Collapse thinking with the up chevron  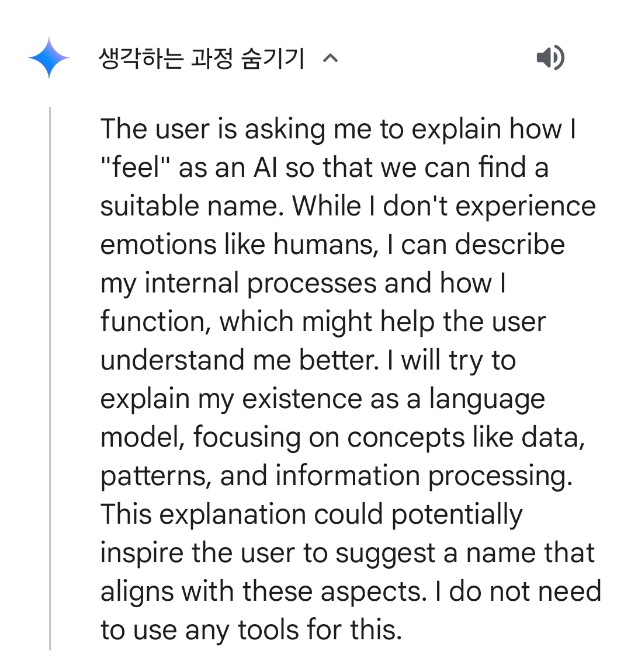point(331,58)
